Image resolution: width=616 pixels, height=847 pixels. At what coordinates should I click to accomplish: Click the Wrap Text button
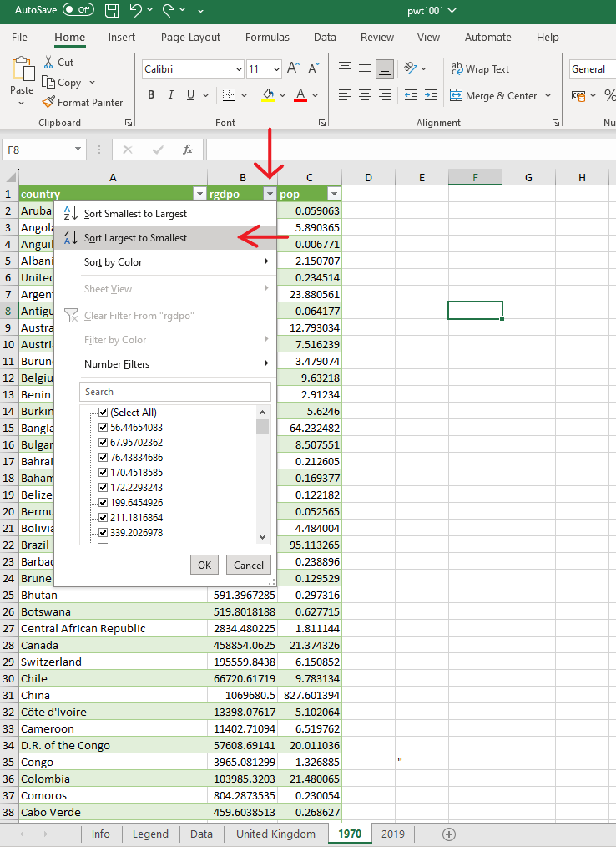click(480, 69)
